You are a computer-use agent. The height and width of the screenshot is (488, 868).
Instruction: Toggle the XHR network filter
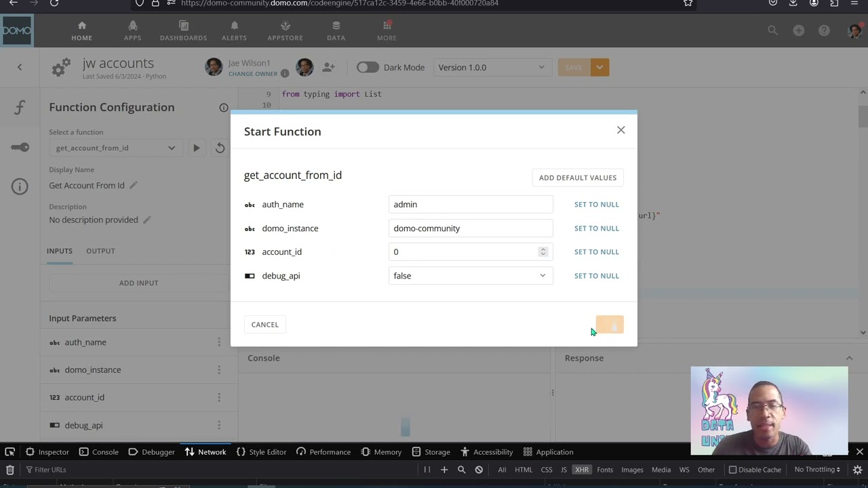582,469
